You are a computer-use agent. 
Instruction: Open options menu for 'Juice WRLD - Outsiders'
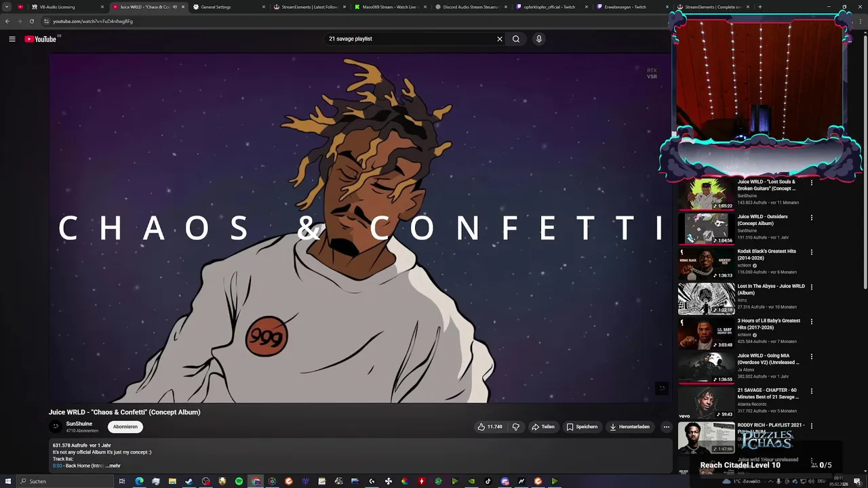(x=812, y=218)
